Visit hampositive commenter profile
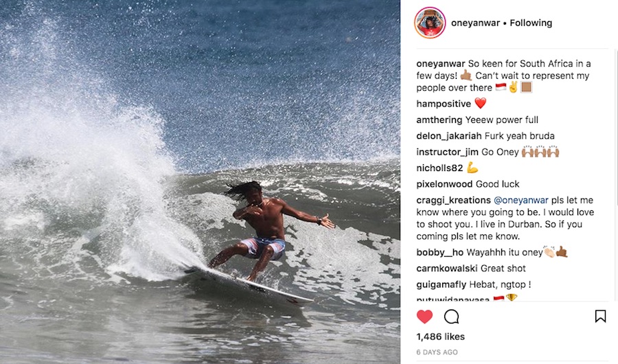 pyautogui.click(x=444, y=104)
